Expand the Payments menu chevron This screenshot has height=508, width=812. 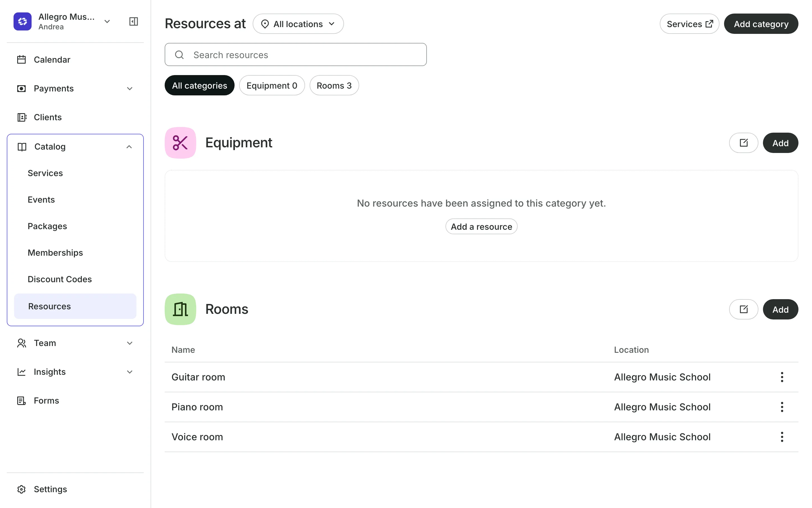pos(129,89)
